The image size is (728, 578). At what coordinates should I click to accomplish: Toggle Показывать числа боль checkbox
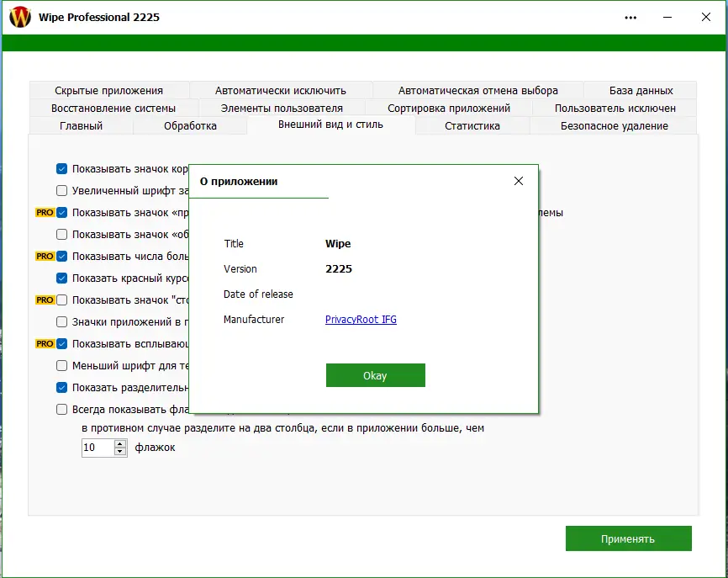(61, 256)
